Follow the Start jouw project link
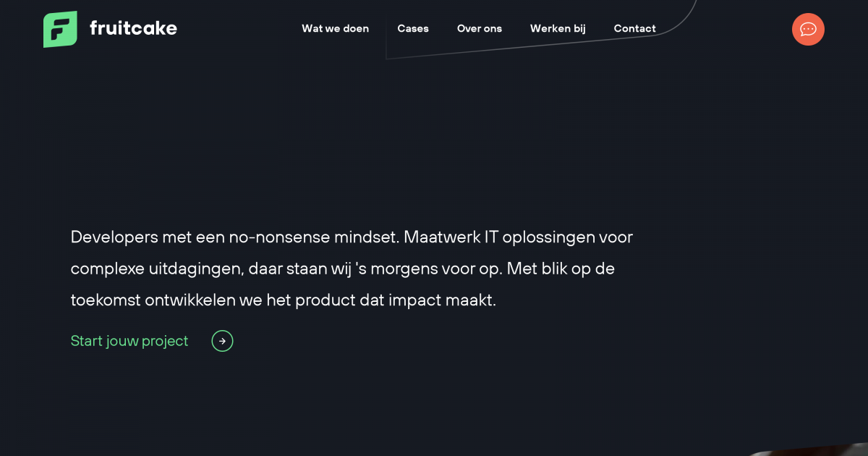Viewport: 868px width, 456px height. pos(129,341)
